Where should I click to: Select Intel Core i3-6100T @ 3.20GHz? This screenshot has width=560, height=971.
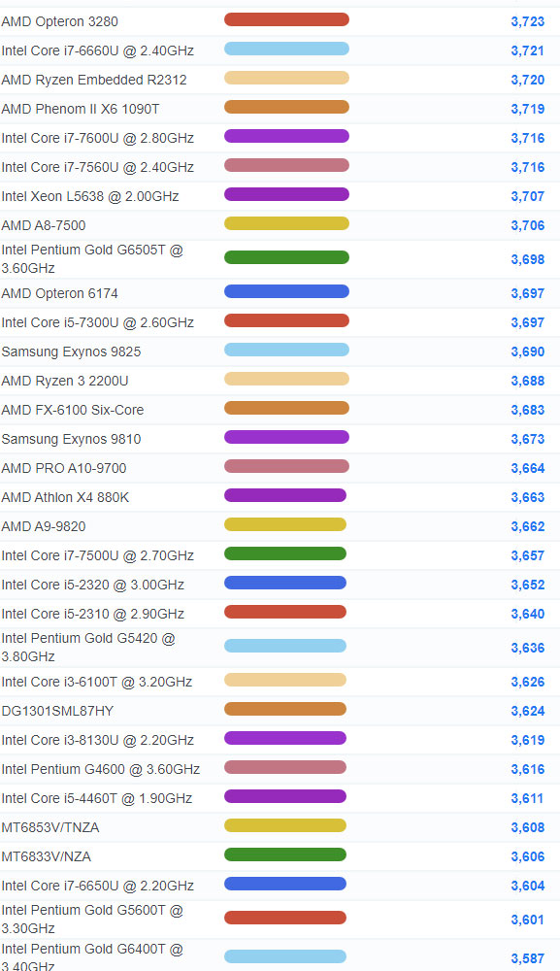click(x=96, y=682)
